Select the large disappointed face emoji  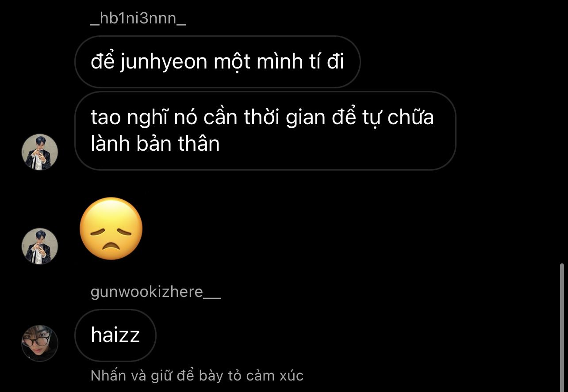tap(111, 228)
